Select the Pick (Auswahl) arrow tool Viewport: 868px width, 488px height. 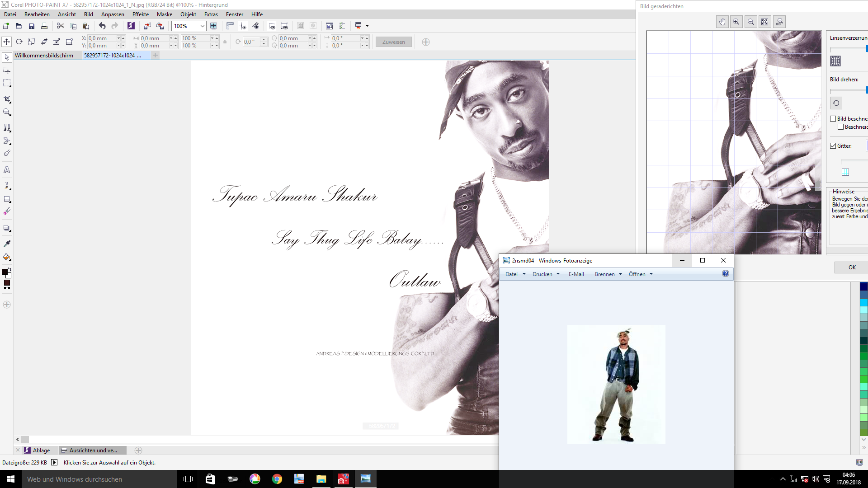coord(7,57)
